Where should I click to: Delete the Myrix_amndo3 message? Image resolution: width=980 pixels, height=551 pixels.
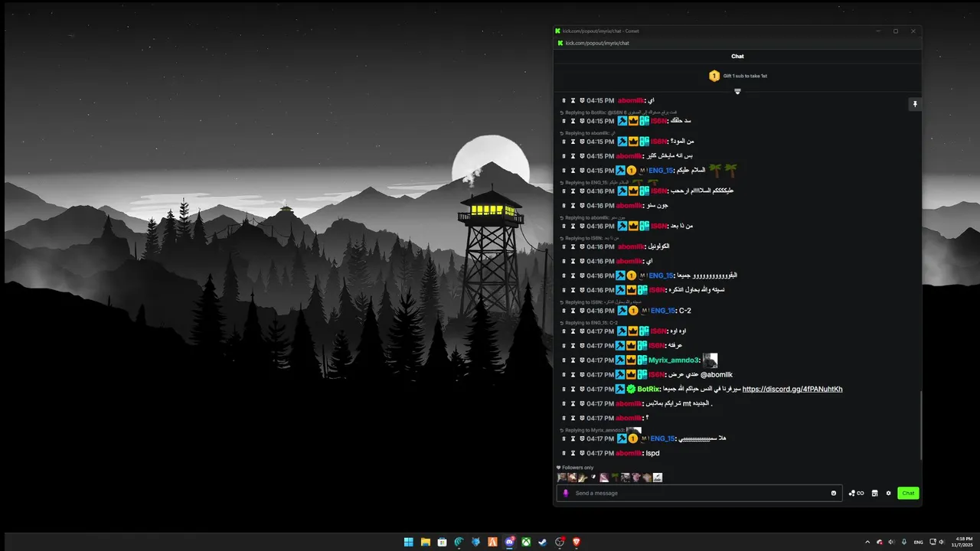(563, 360)
